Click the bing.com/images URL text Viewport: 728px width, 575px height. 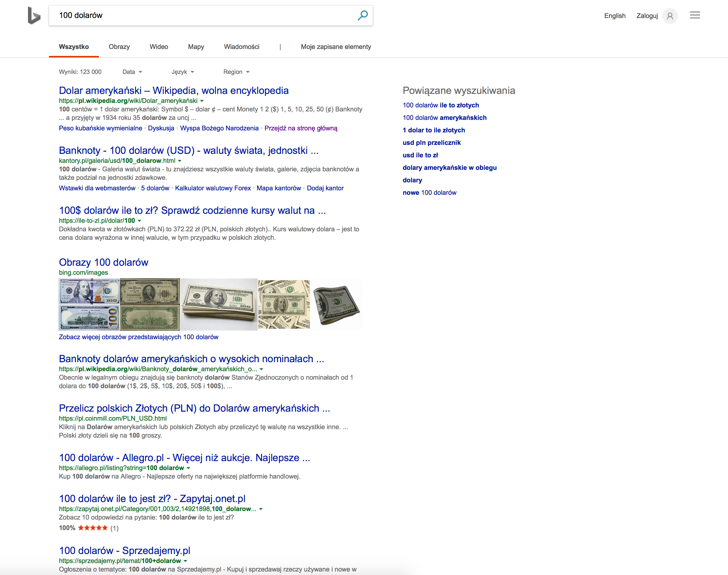click(83, 272)
